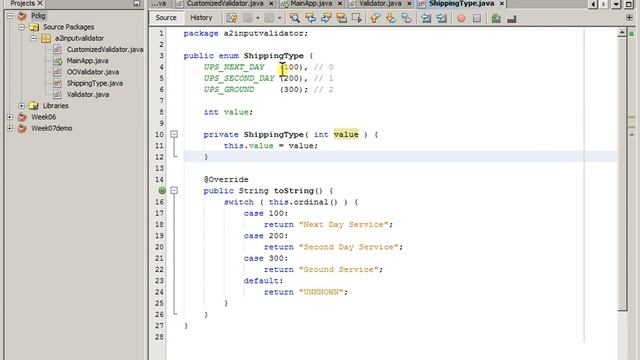Open the forward-navigation history dropdown arrow
The image size is (640, 360).
click(279, 18)
